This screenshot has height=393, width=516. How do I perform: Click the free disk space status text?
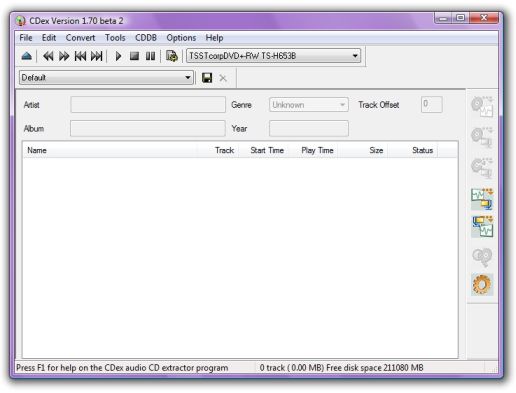342,368
